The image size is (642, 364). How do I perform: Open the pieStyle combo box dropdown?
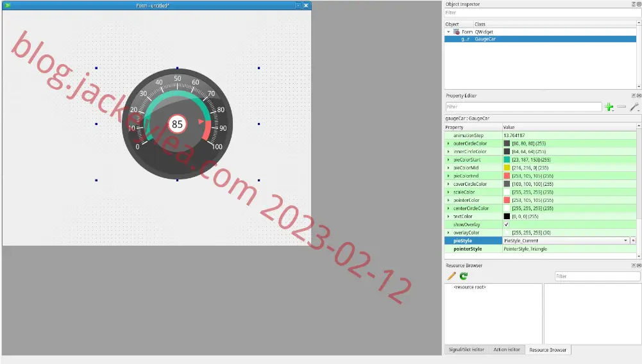[566, 240]
